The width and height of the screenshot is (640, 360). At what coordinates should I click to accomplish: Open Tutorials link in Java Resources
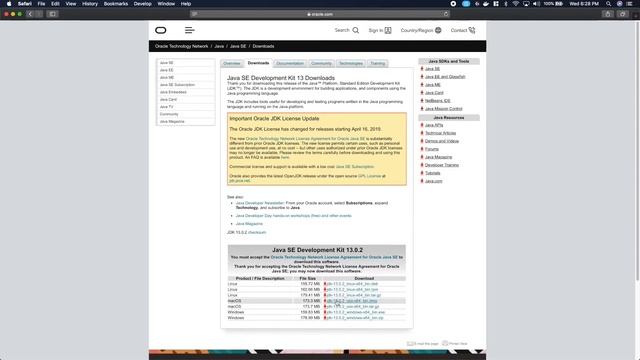pyautogui.click(x=432, y=173)
